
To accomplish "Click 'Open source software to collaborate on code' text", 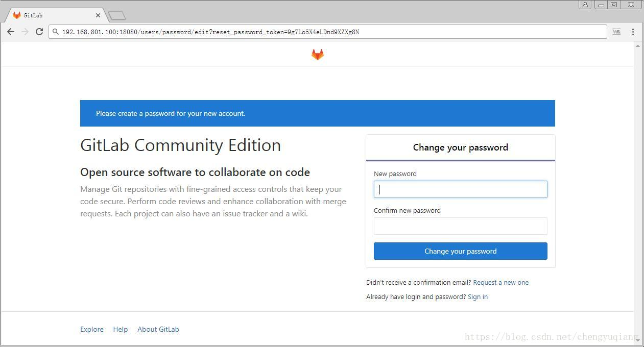I will (195, 172).
